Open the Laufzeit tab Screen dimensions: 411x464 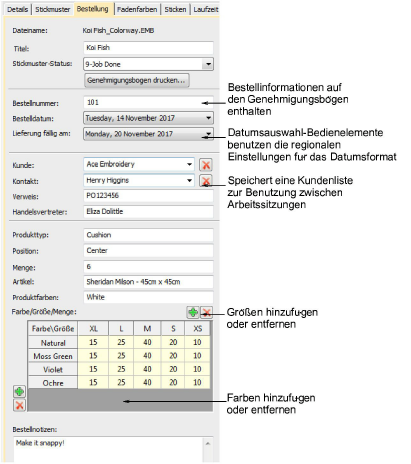click(x=205, y=9)
